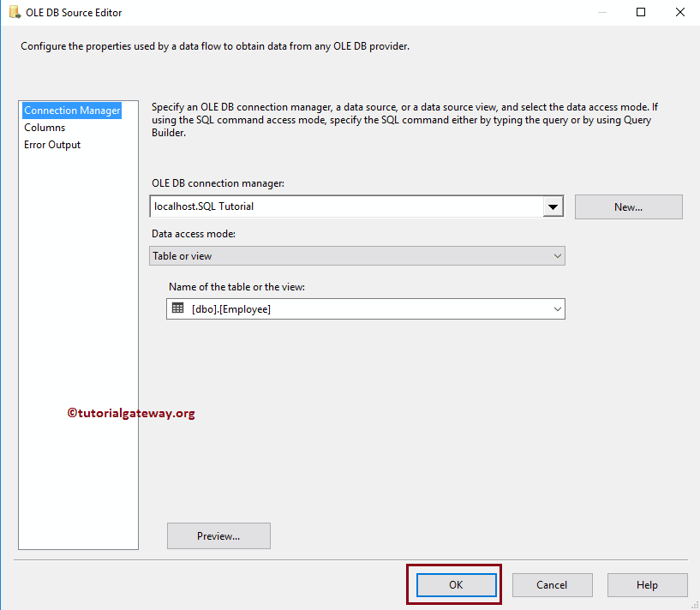Open Help for the OLE DB Source
Viewport: 700px width, 610px height.
(x=647, y=584)
